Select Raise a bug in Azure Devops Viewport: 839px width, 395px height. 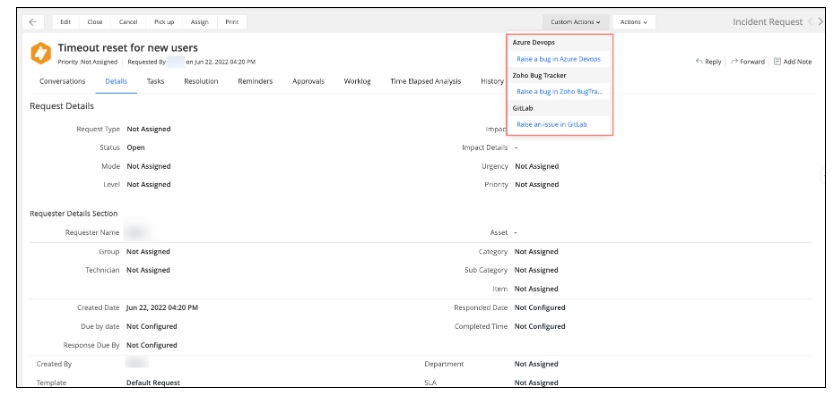(559, 59)
